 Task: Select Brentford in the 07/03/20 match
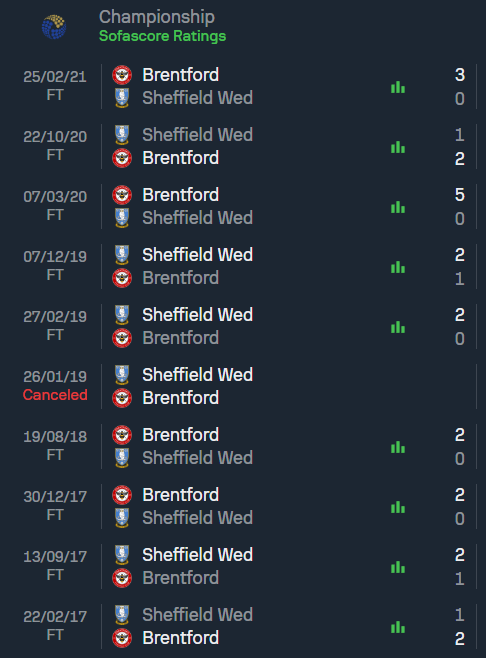[x=180, y=195]
